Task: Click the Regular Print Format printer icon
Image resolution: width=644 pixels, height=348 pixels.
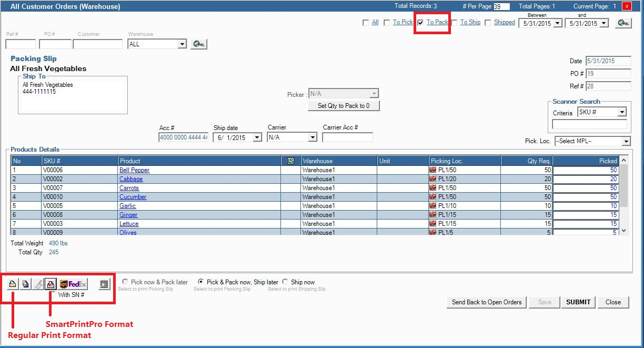Action: (x=12, y=284)
